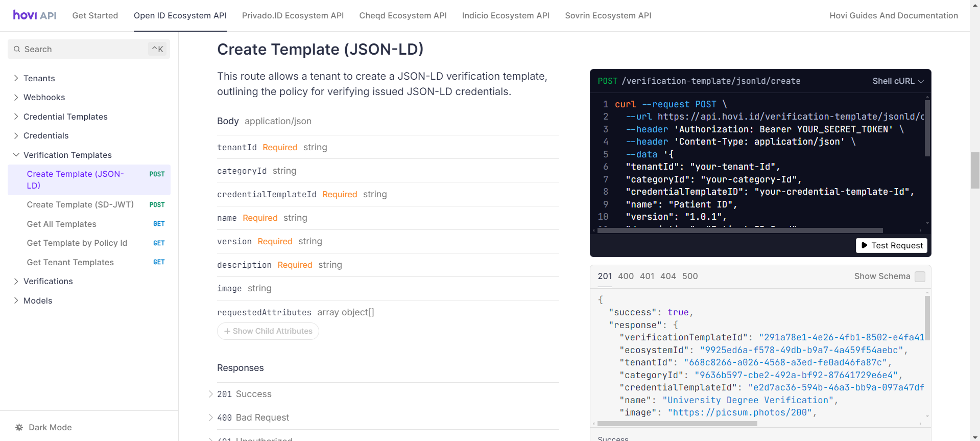The image size is (980, 441).
Task: Toggle Dark Mode in the sidebar
Action: (x=50, y=428)
